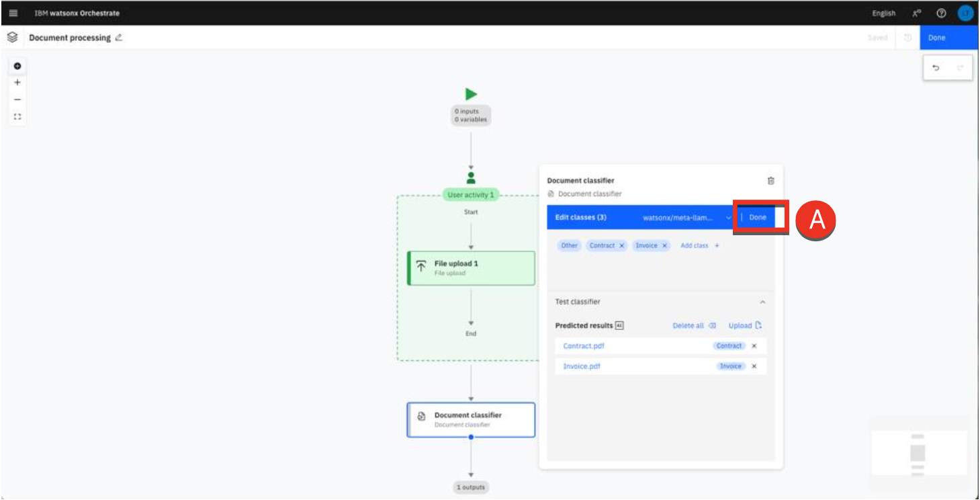Click the user avatar in top bar
Screen dimensions: 980x500
tap(965, 13)
